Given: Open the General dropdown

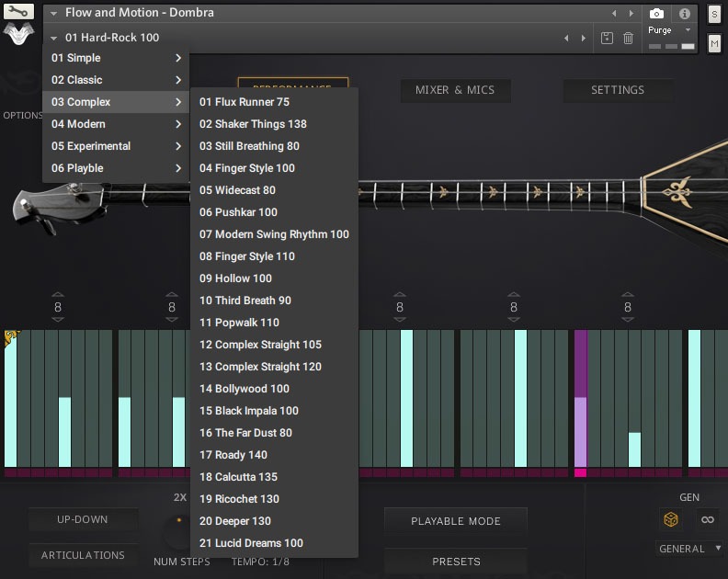Looking at the screenshot, I should 688,549.
